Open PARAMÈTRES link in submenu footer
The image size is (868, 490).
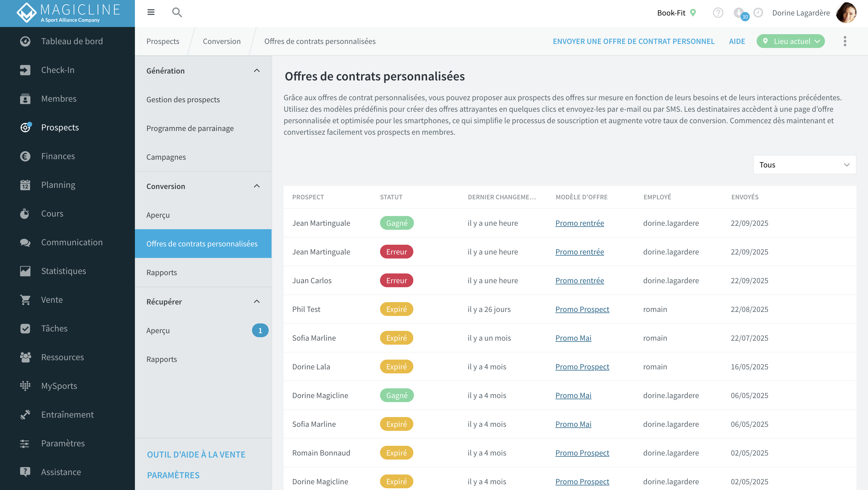click(173, 475)
